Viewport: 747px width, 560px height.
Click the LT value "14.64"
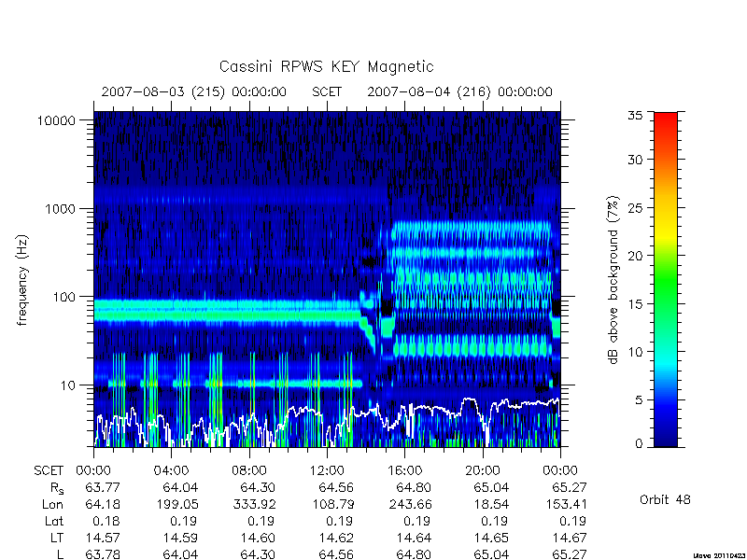coord(414,538)
